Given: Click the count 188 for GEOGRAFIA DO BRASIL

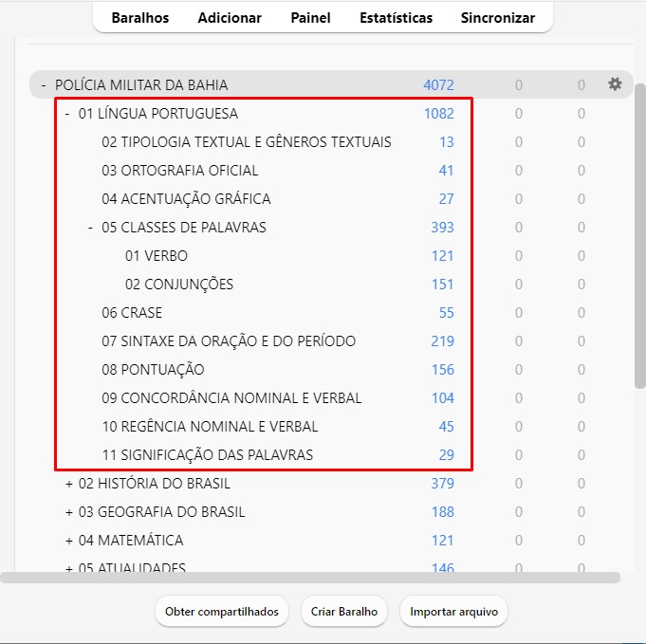Looking at the screenshot, I should tap(442, 512).
